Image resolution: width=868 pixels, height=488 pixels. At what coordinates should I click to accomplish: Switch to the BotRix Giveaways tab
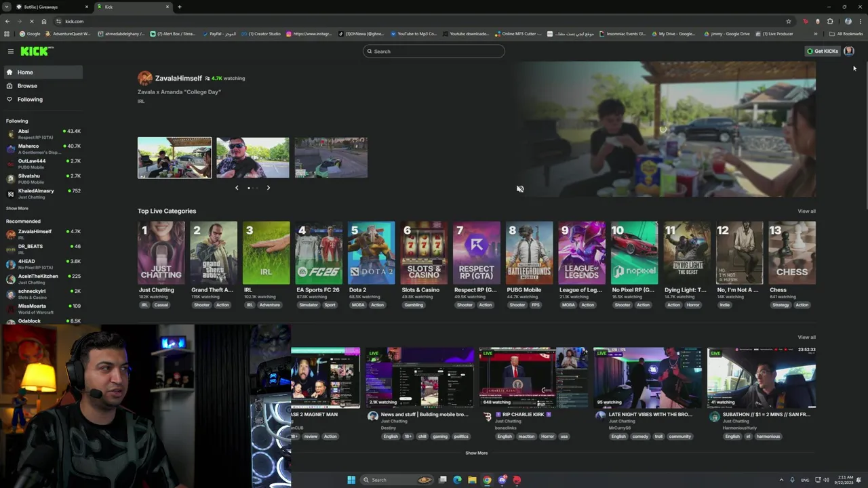pos(53,7)
